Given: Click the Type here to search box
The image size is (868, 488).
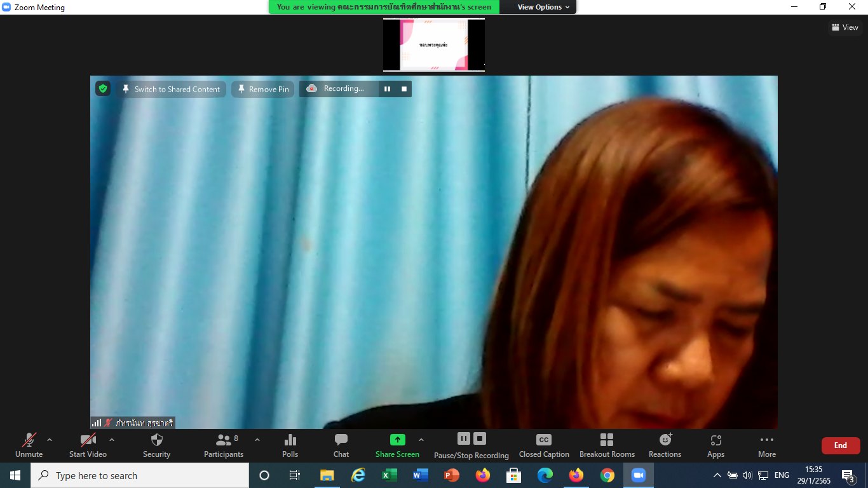Looking at the screenshot, I should coord(140,475).
